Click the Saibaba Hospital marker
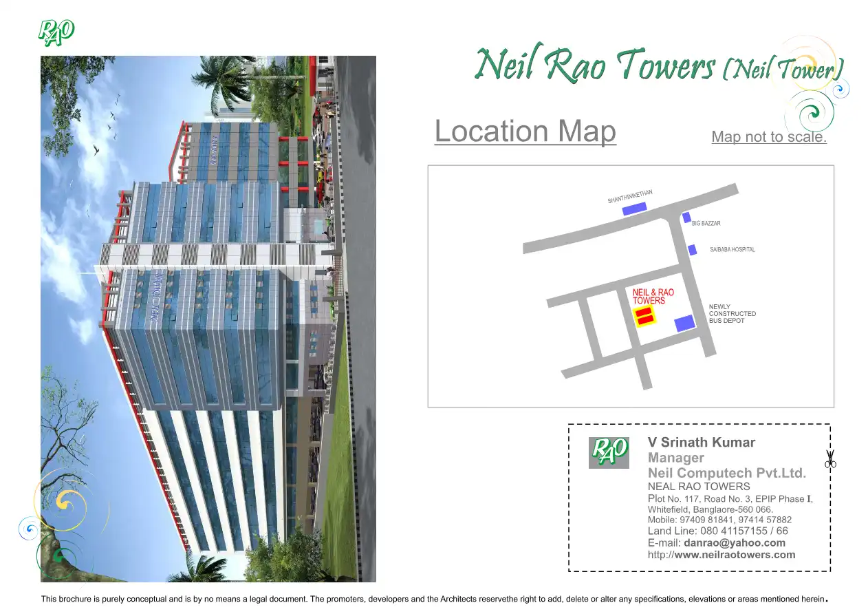 tap(692, 249)
